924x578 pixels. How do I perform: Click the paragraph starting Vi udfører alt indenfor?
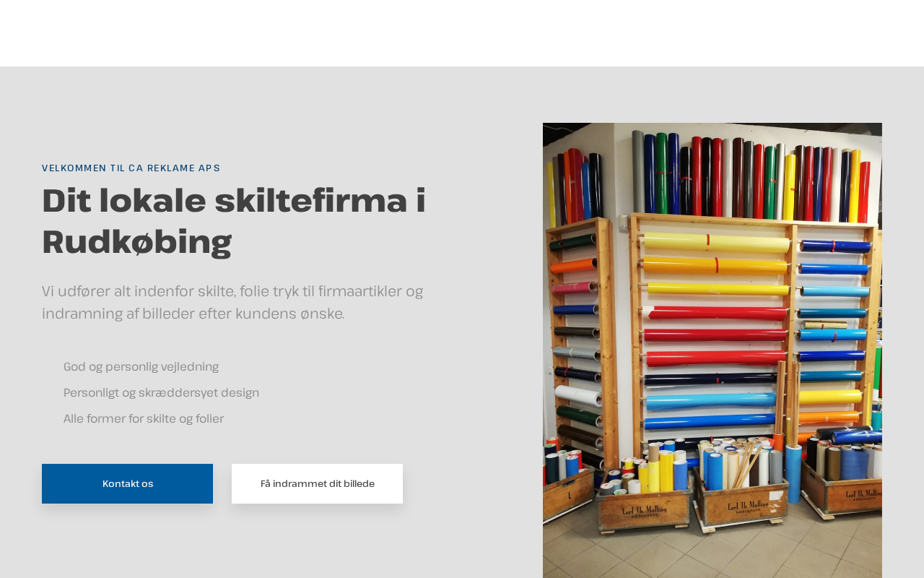232,302
